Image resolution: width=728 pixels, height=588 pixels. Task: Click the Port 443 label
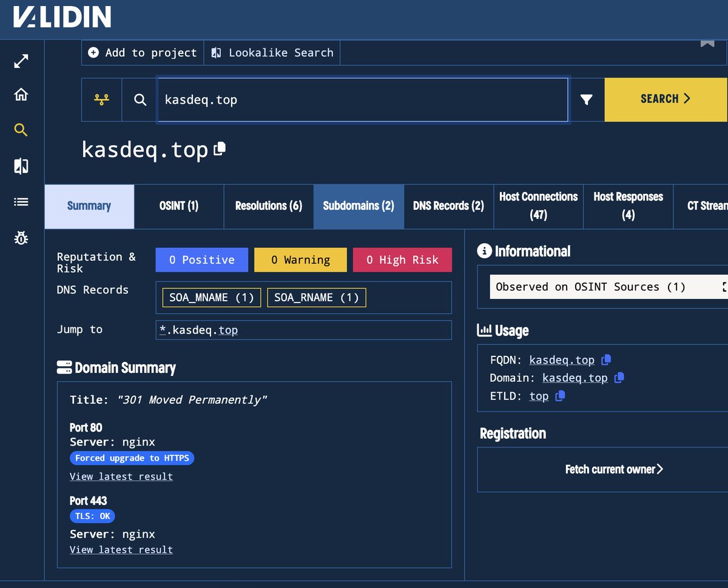click(89, 501)
